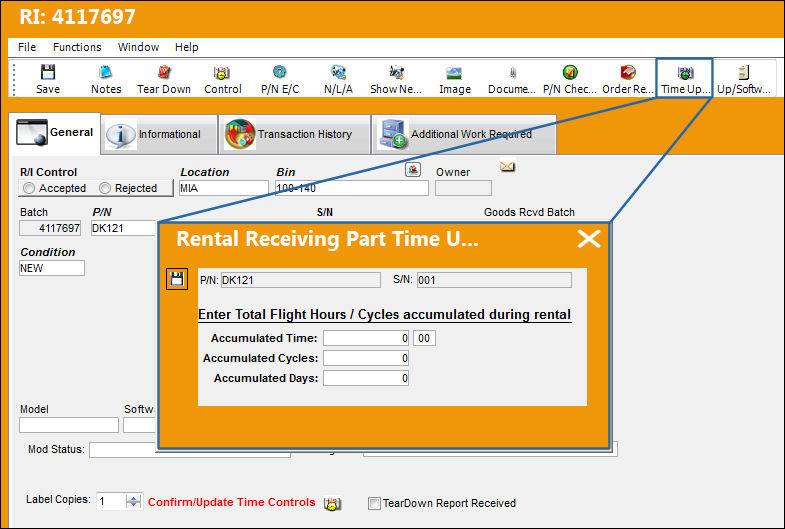
Task: Open the Docume... toolbar icon
Action: pos(512,79)
